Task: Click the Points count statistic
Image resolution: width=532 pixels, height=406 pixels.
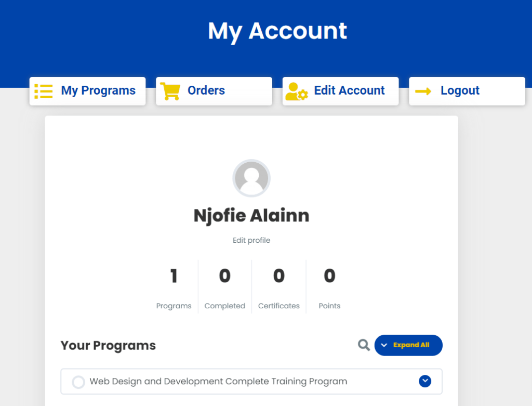Action: point(329,276)
